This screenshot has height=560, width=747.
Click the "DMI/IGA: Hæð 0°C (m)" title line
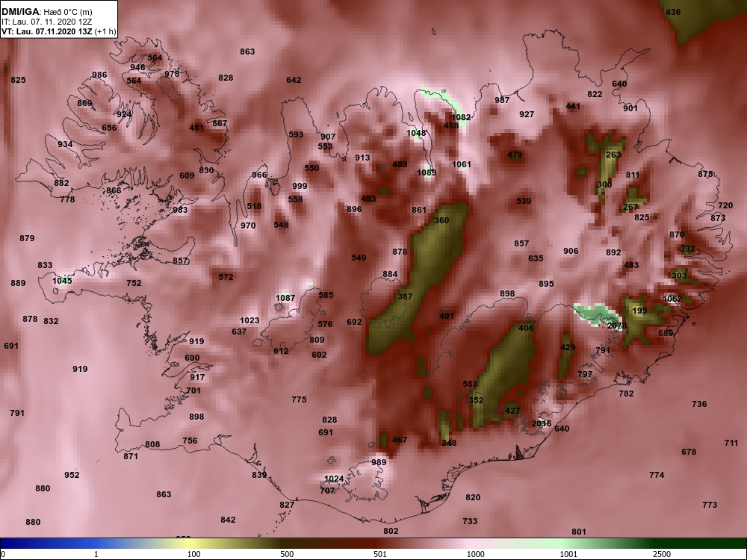46,11
